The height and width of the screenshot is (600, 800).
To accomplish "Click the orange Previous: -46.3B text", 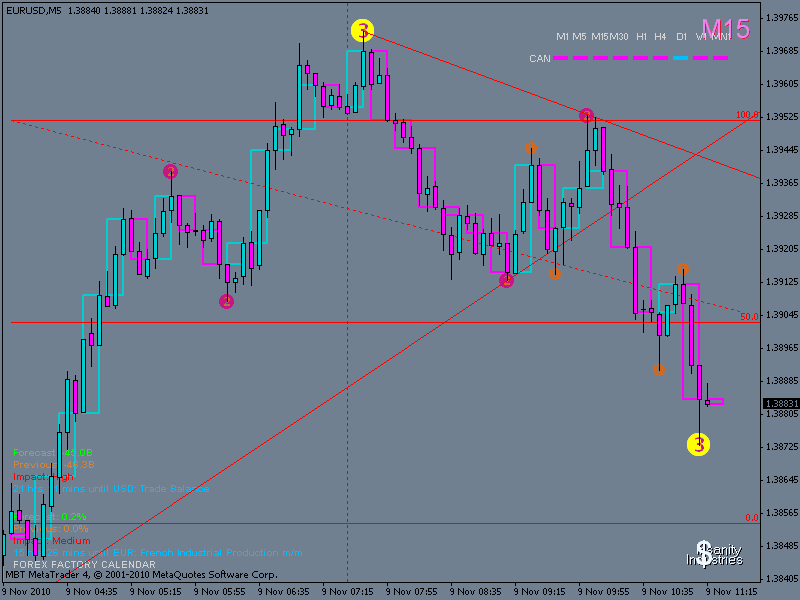I will [54, 465].
